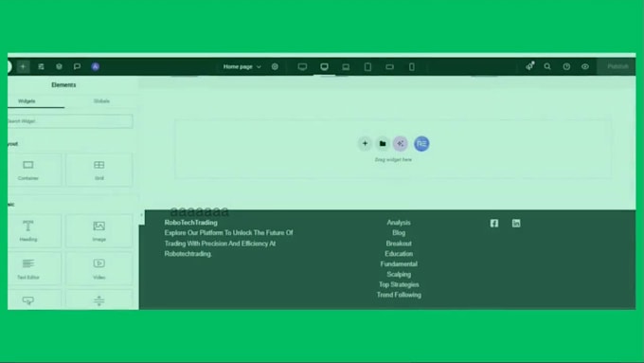Open the finder search magnifier icon
This screenshot has width=644, height=363.
click(x=547, y=66)
